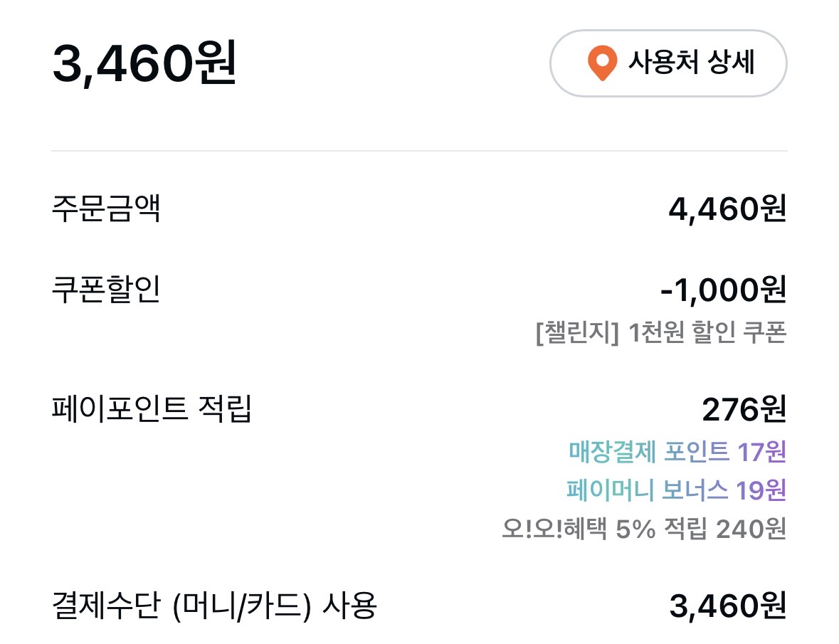Viewport: 839px width, 644px height.
Task: Tap the 오!오!혜택 5% 적립 text
Action: pyautogui.click(x=605, y=529)
